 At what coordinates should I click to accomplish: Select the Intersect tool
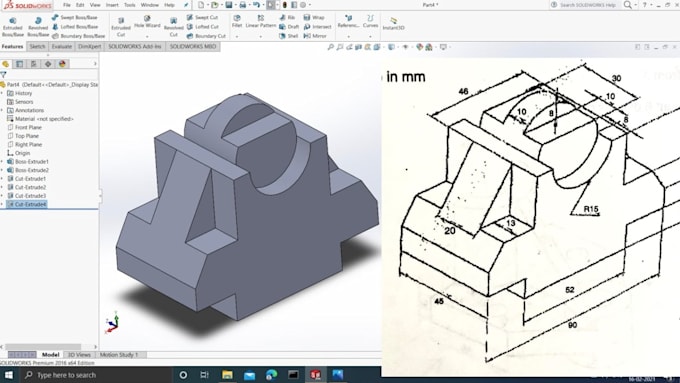[317, 26]
